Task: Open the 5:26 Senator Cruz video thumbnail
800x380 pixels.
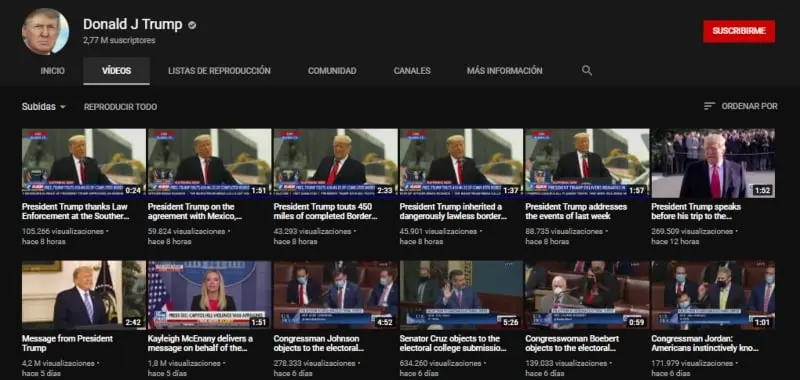Action: tap(461, 295)
